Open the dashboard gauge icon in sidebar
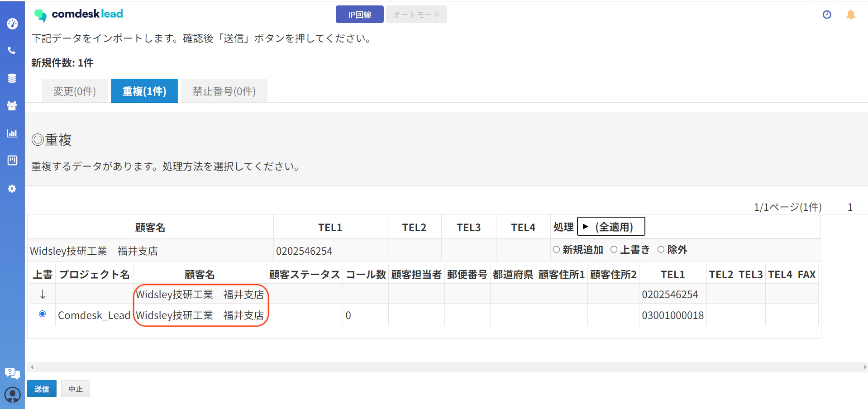This screenshot has width=868, height=409. pyautogui.click(x=12, y=24)
